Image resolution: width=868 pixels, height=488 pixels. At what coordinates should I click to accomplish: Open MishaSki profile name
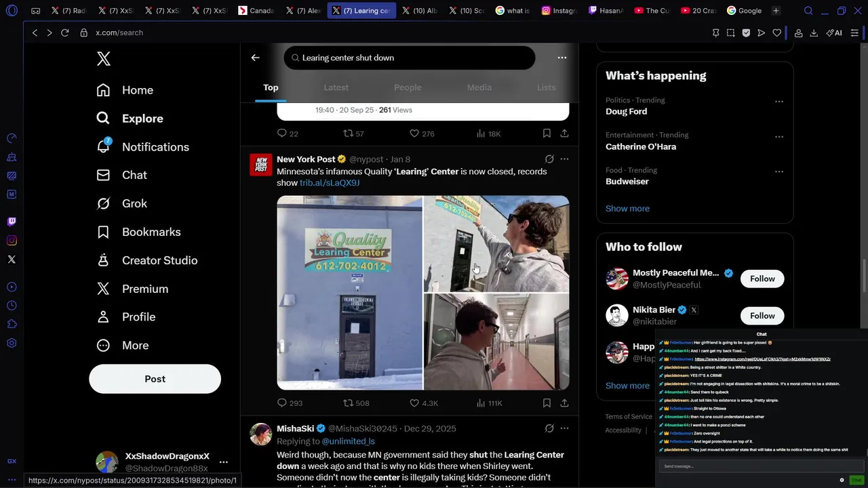(x=295, y=428)
